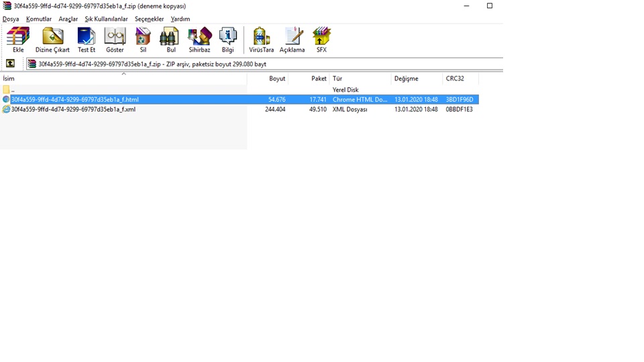Image resolution: width=644 pixels, height=362 pixels.
Task: Sort by Değişme date column header
Action: click(406, 78)
